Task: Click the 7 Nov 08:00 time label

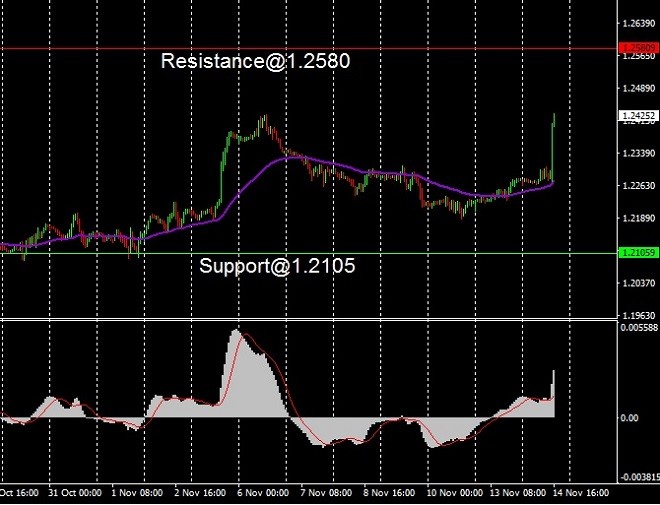Action: [326, 493]
